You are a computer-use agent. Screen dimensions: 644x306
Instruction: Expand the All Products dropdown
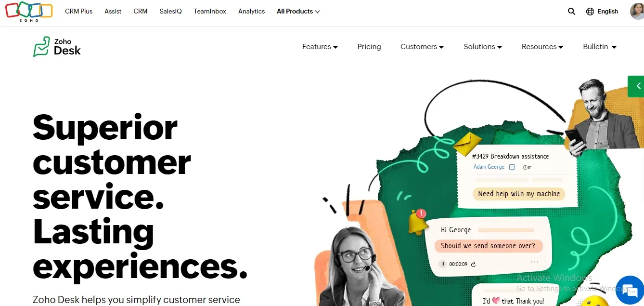coord(298,11)
